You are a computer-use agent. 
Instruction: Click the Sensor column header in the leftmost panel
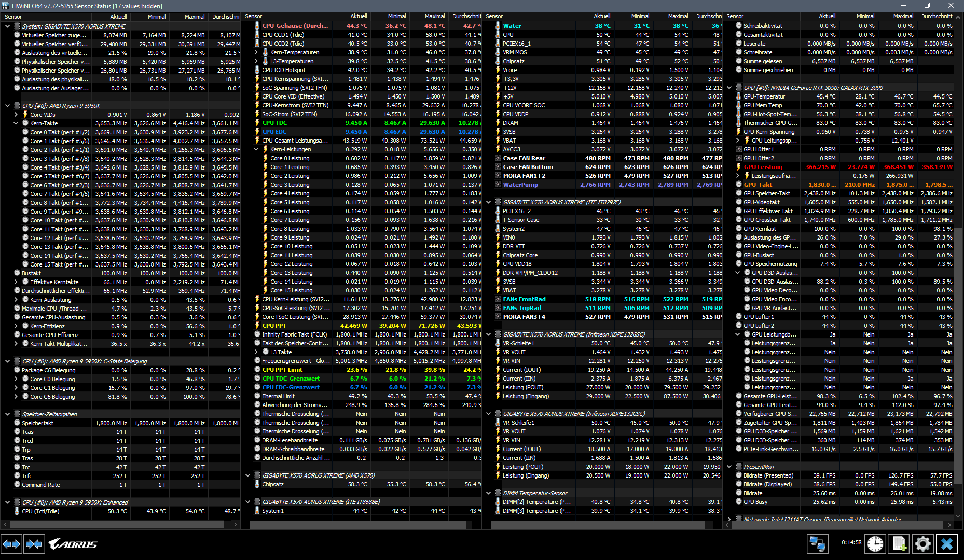point(47,17)
